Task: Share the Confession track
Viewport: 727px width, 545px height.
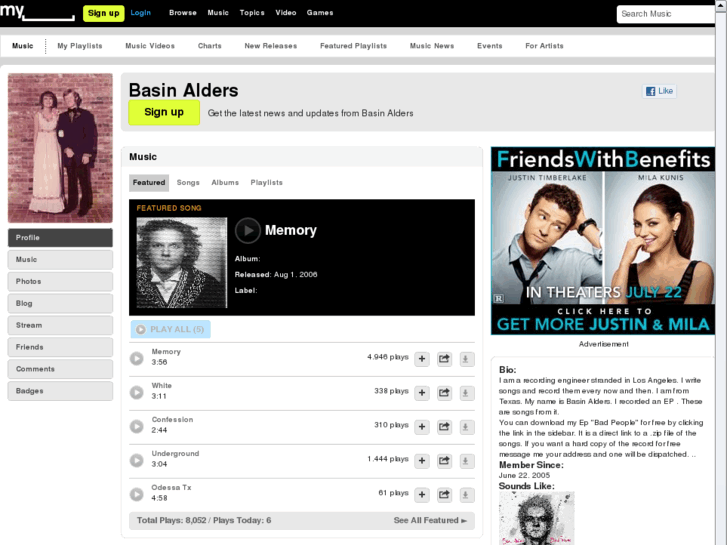Action: click(x=444, y=426)
